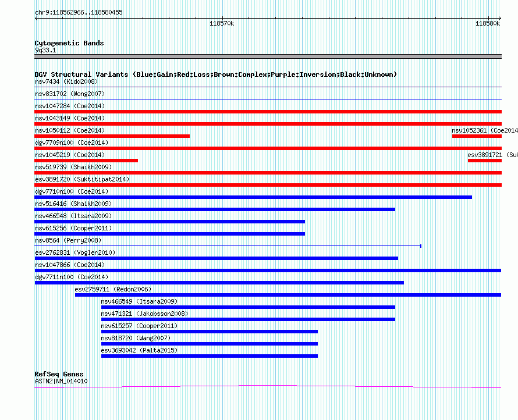518x420 pixels.
Task: Click the nsv516416 (Shaikh2009) label
Action: point(73,204)
